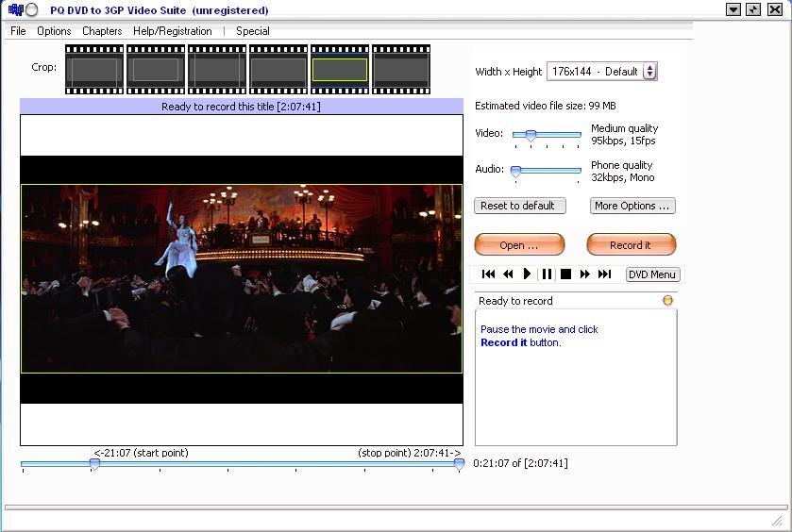Open the Width x Height dropdown
Viewport: 792px width, 532px height.
pos(601,71)
